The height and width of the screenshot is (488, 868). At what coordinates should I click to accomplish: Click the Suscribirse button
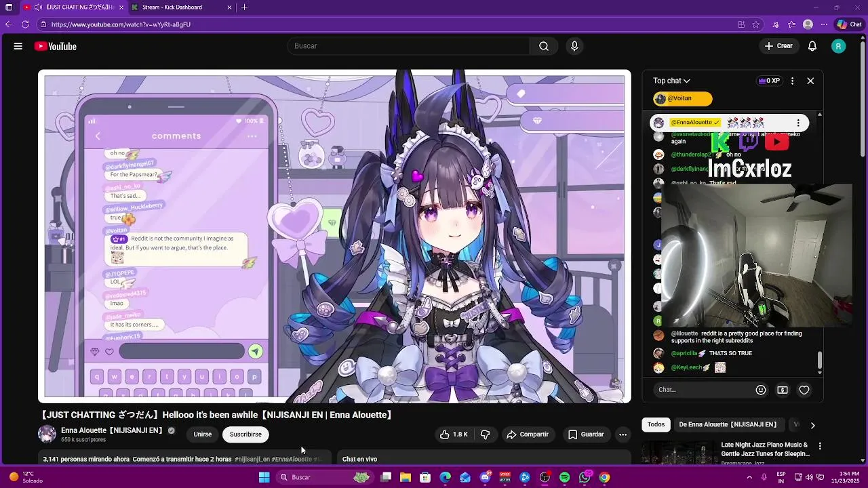pyautogui.click(x=245, y=434)
